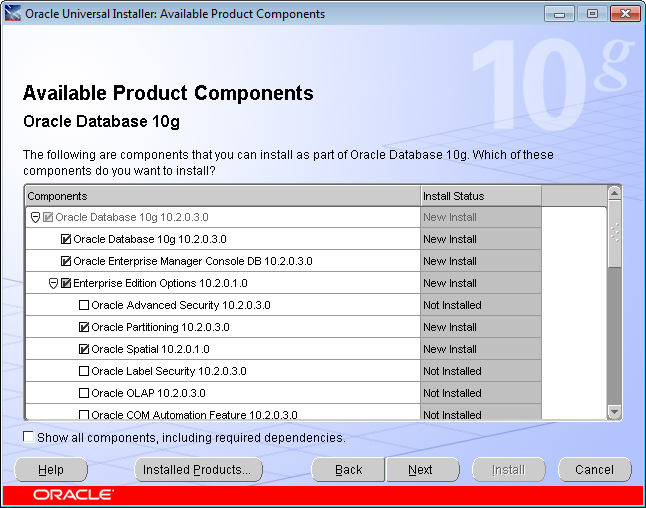Proceed with the Next button
646x508 pixels.
[x=421, y=470]
